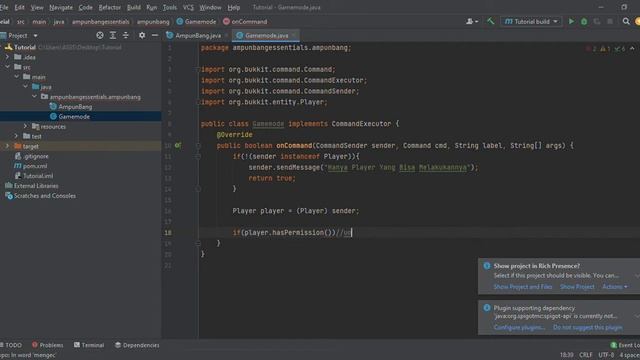Open the Dependencies tool window
This screenshot has height=360, width=640.
coord(137,345)
